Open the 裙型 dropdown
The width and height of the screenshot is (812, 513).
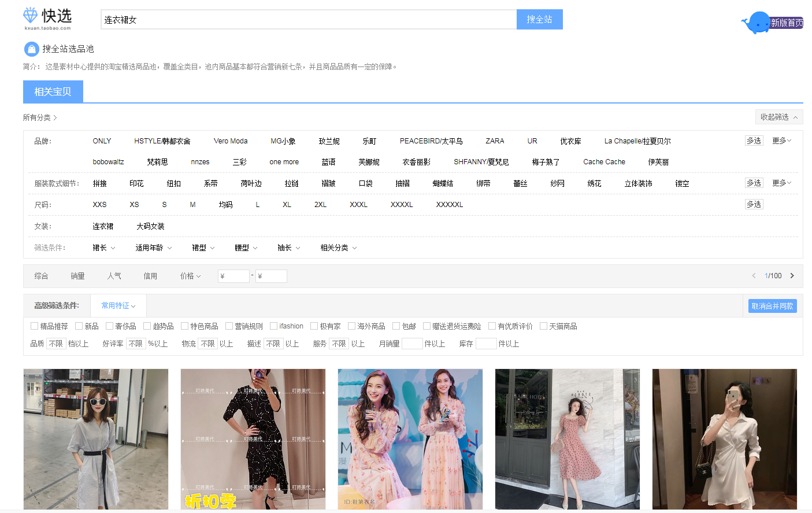click(203, 248)
